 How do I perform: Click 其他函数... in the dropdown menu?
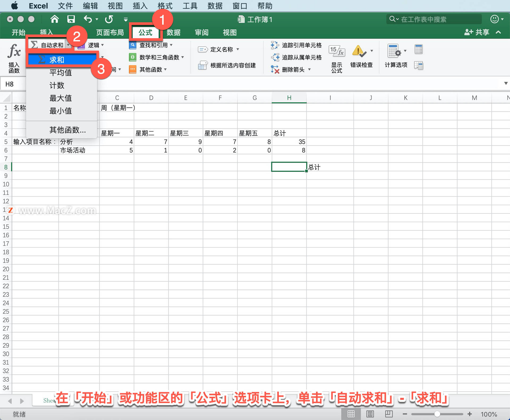click(x=67, y=130)
